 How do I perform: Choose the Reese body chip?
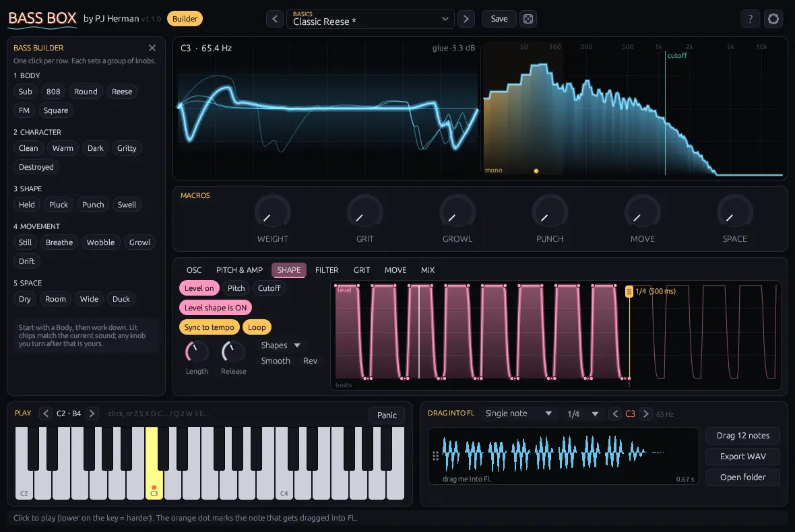122,92
